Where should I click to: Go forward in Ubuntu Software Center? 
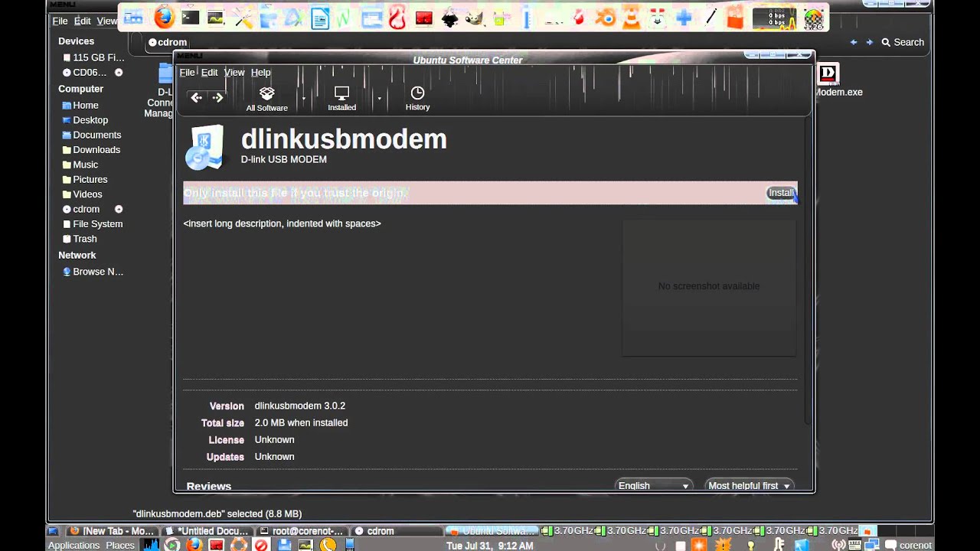pos(217,98)
